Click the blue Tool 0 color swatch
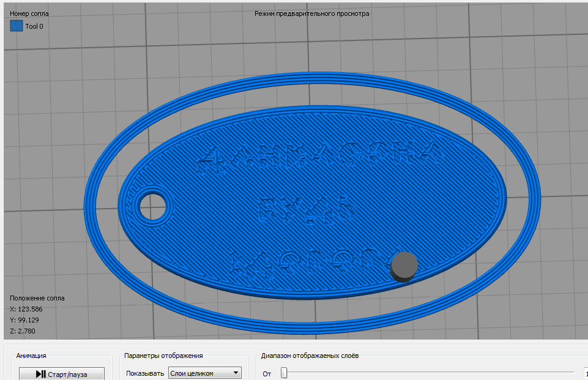The image size is (588, 380). coord(17,26)
